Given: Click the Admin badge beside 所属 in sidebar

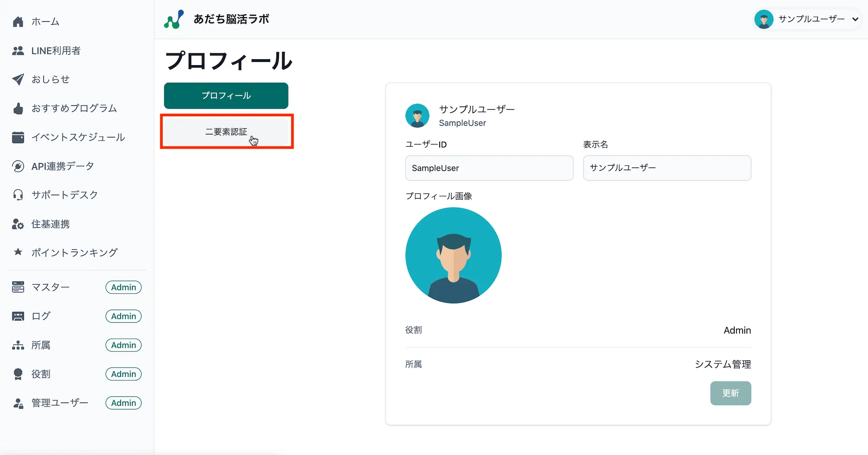Looking at the screenshot, I should [124, 345].
